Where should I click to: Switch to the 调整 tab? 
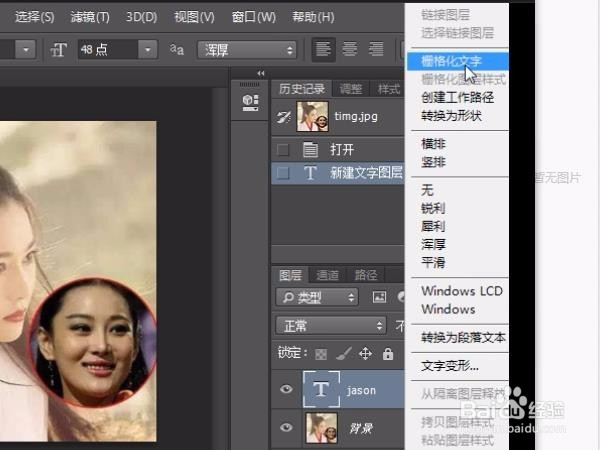click(x=351, y=89)
